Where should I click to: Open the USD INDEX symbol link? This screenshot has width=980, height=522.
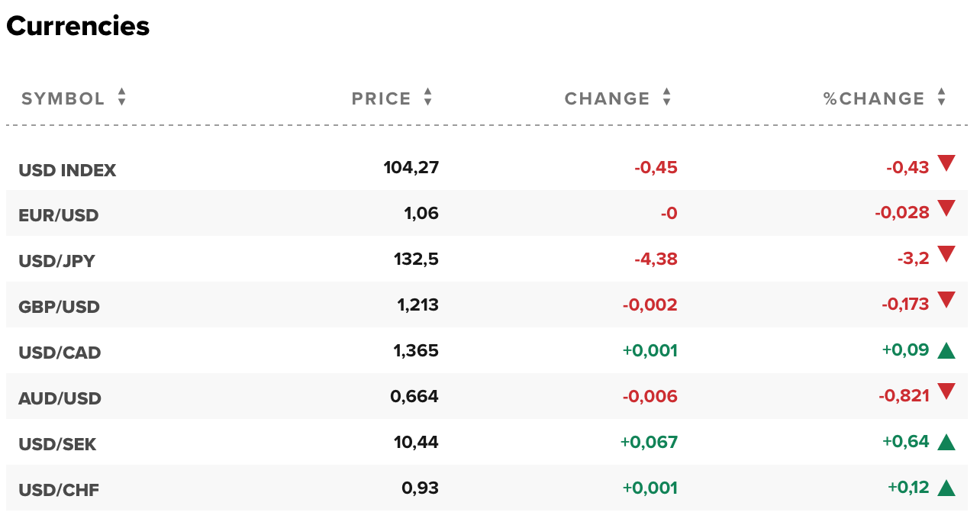click(x=67, y=170)
